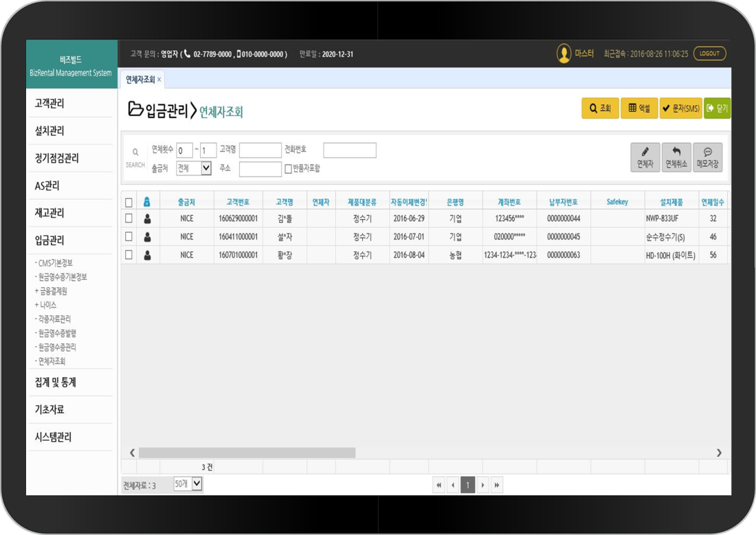Image resolution: width=756 pixels, height=535 pixels.
Task: Sort by 계좌번호 column header
Action: 510,203
